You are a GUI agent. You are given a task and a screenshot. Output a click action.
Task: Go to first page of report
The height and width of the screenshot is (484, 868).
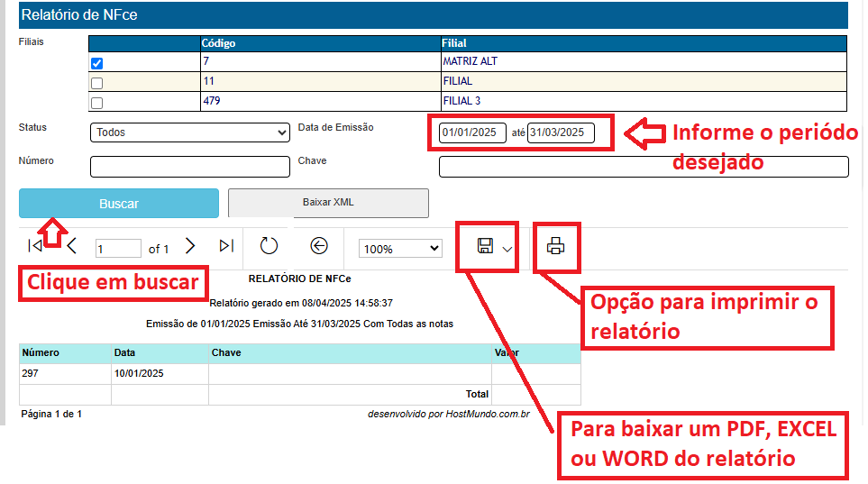pyautogui.click(x=35, y=246)
